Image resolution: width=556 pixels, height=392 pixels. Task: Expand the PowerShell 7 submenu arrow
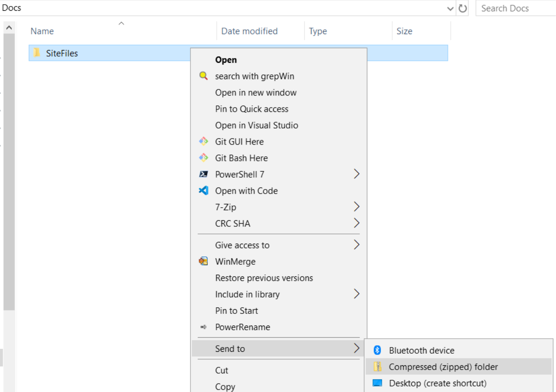click(x=356, y=174)
